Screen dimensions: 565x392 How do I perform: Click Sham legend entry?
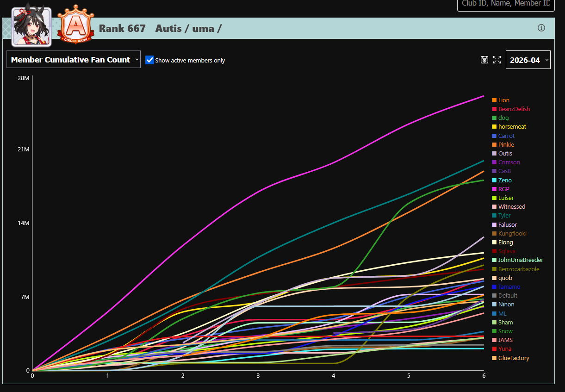(502, 322)
